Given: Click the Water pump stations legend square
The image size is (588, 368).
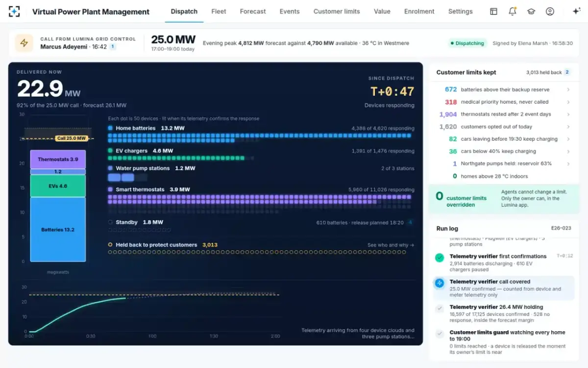Looking at the screenshot, I should 110,168.
